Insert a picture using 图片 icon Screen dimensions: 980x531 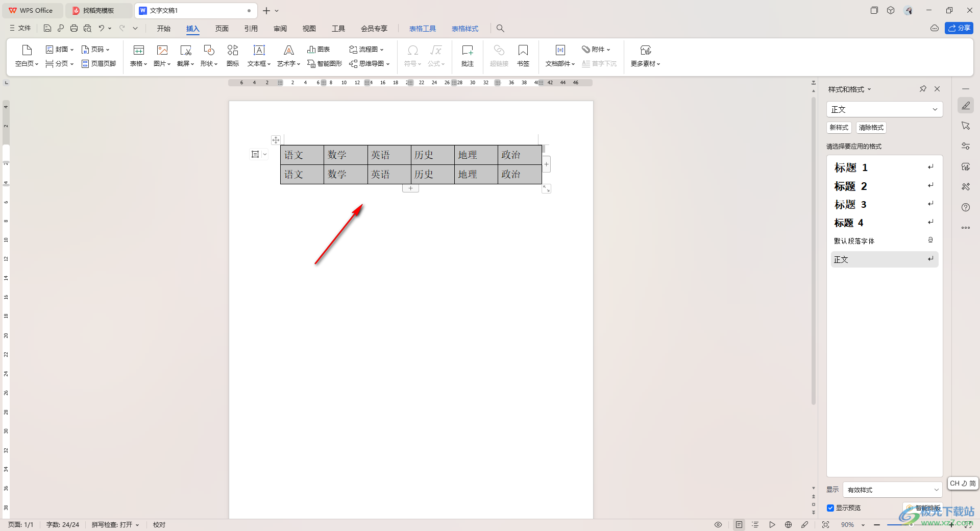pos(162,56)
